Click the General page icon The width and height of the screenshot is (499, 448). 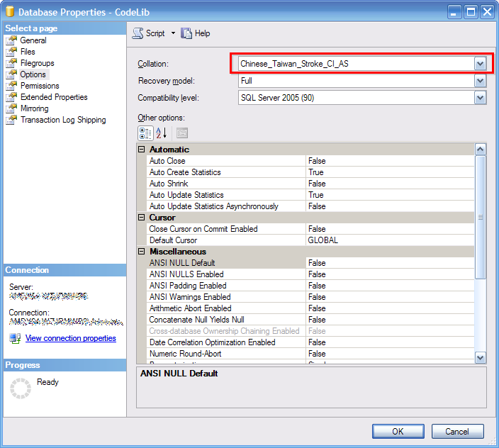point(11,40)
